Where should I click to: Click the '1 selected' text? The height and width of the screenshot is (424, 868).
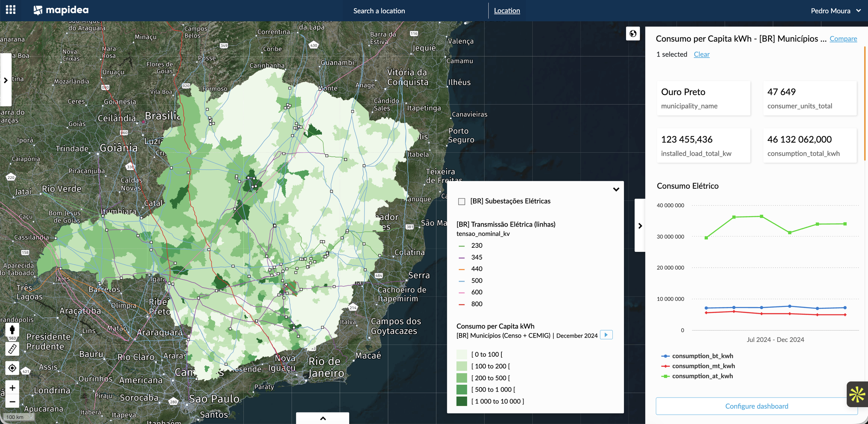click(671, 54)
